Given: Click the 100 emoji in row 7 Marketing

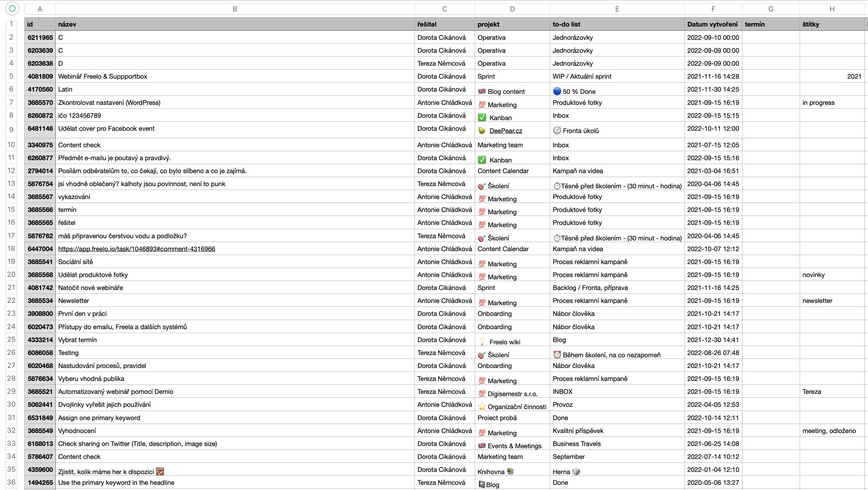Looking at the screenshot, I should 482,105.
